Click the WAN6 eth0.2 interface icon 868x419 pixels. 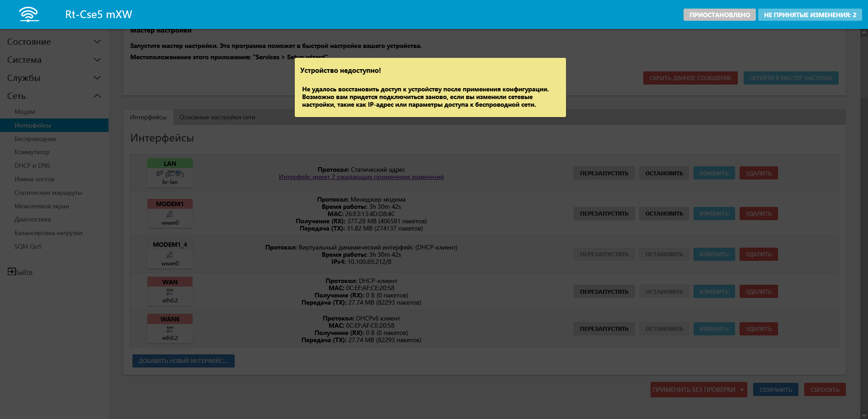coord(170,330)
